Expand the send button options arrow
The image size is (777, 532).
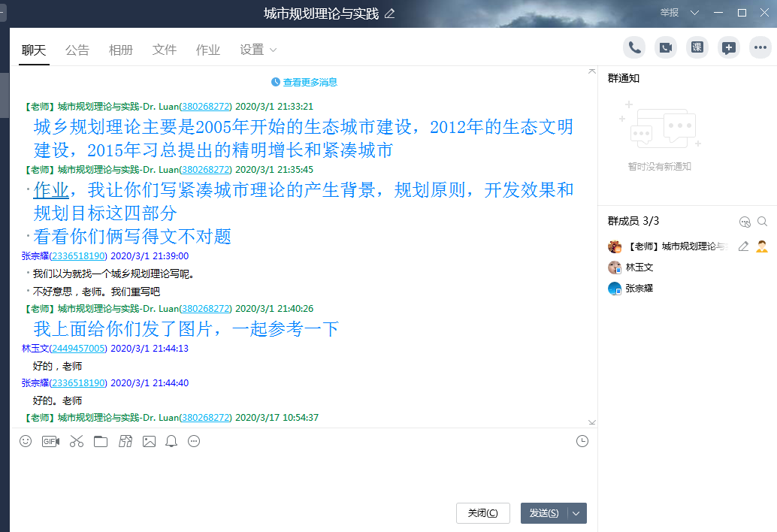576,513
